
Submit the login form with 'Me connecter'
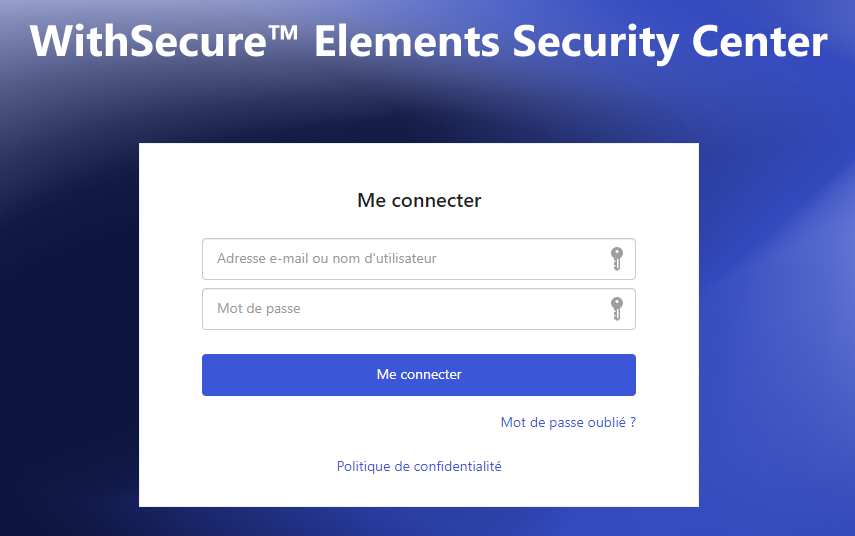[x=419, y=375]
